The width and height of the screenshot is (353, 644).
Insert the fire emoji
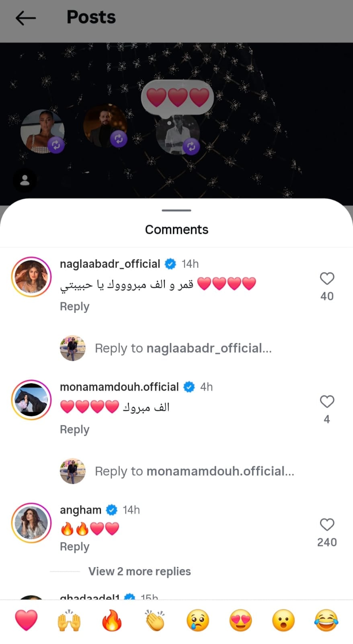click(x=112, y=620)
